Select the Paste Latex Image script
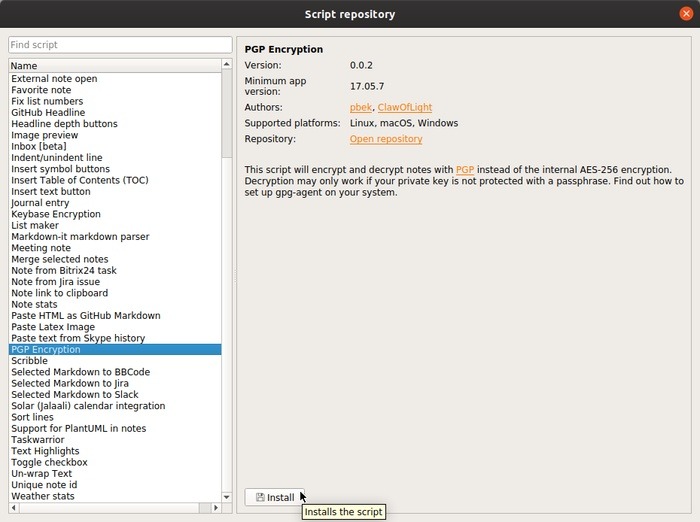The width and height of the screenshot is (700, 522). [x=115, y=327]
